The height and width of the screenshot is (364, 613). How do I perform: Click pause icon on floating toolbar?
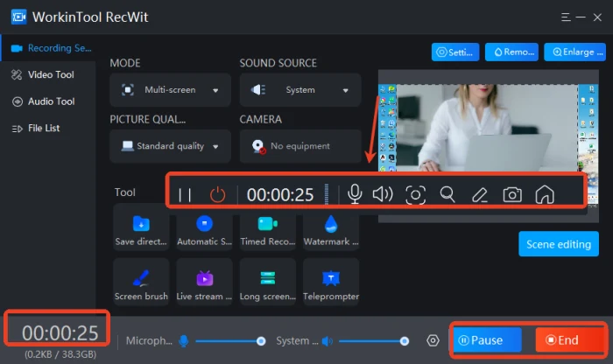(x=185, y=194)
